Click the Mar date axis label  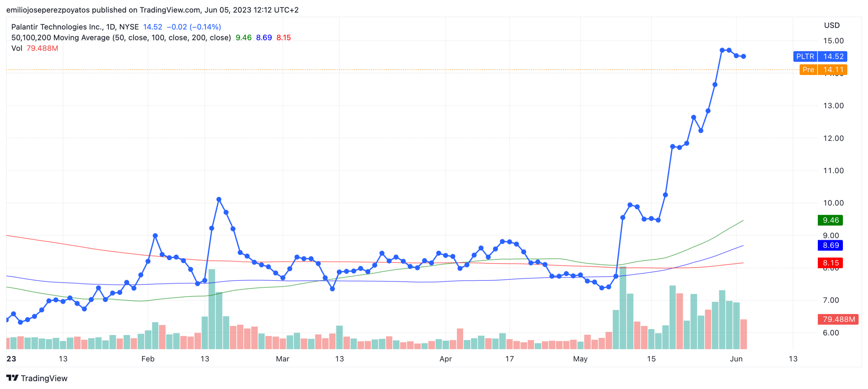pyautogui.click(x=282, y=359)
